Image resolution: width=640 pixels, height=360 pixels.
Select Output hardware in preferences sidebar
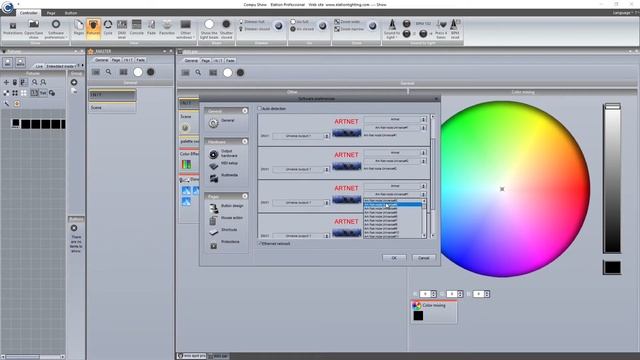[223, 154]
